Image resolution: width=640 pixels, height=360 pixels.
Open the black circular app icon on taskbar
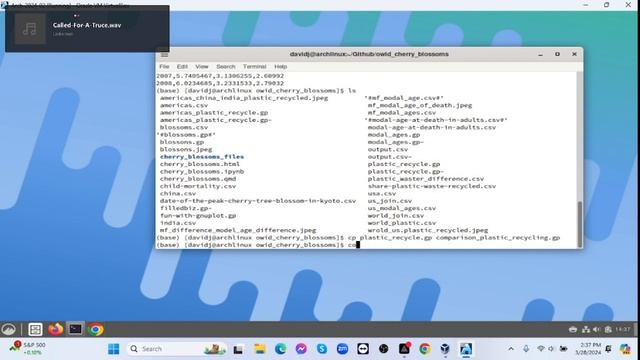point(383,349)
